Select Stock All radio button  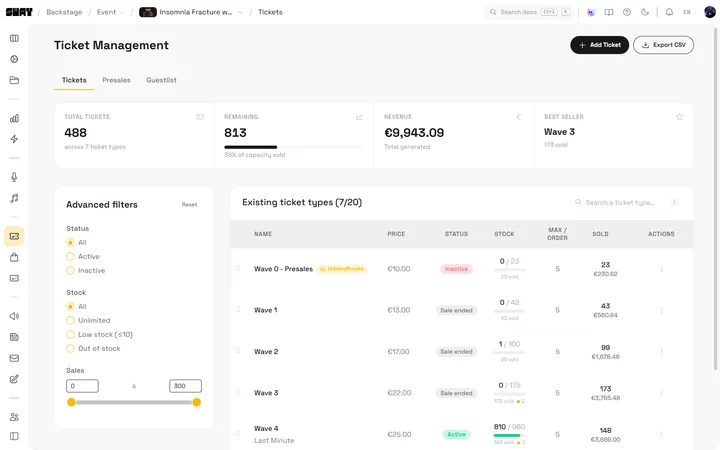click(70, 306)
